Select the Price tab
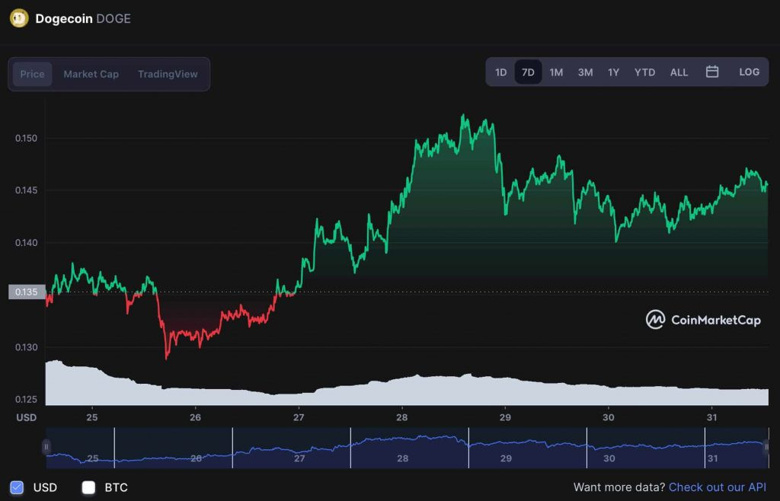 point(32,74)
